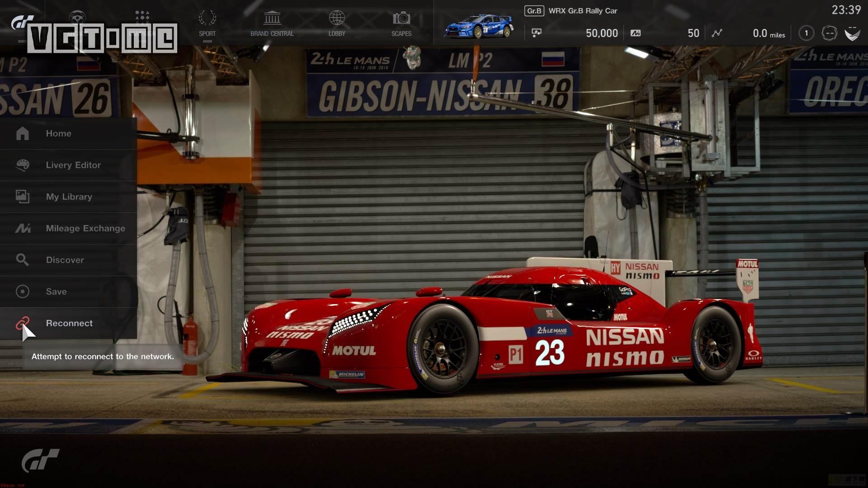Click the Discover magnifier icon

tap(23, 260)
